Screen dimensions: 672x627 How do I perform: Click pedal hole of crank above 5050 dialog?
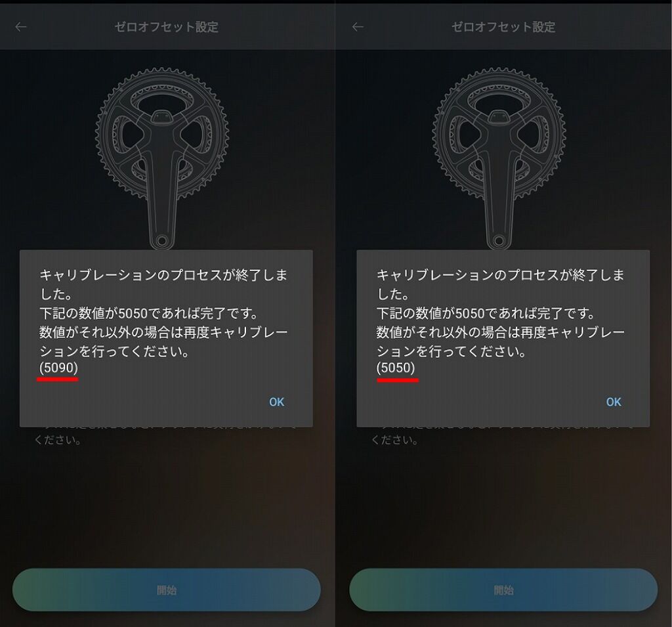pyautogui.click(x=499, y=240)
